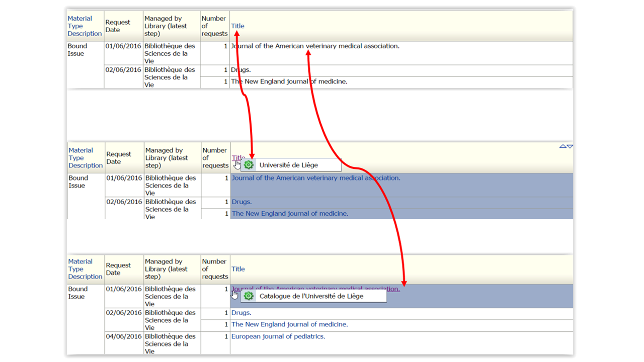Open New England journal of medicine, bottom table
Image resolution: width=644 pixels, height=362 pixels.
(x=290, y=324)
